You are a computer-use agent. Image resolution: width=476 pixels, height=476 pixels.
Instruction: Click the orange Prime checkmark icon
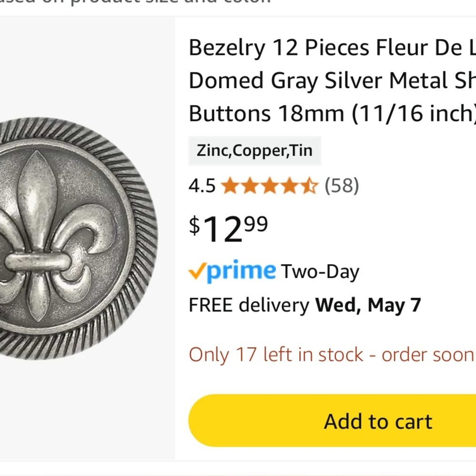tap(197, 271)
